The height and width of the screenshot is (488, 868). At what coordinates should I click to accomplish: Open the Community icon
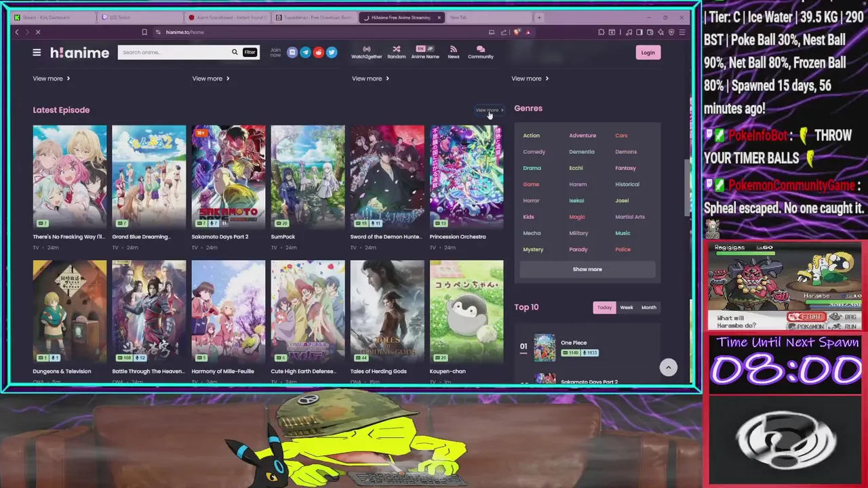tap(481, 52)
